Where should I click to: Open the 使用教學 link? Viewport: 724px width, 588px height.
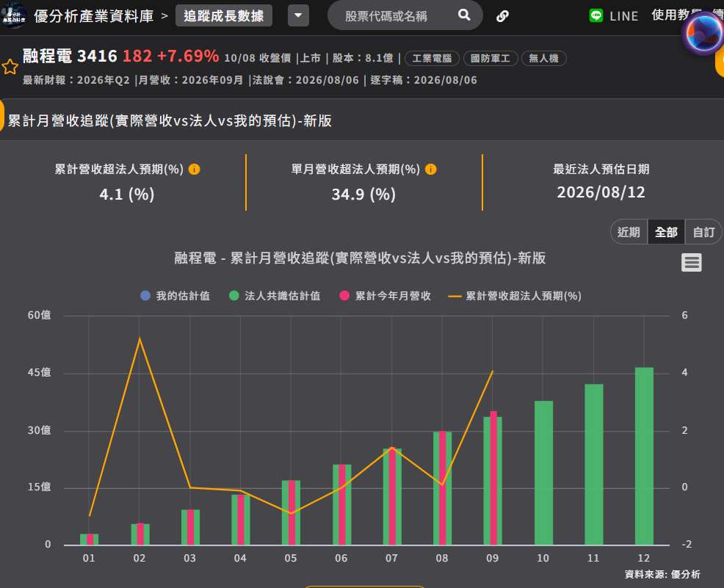(676, 15)
